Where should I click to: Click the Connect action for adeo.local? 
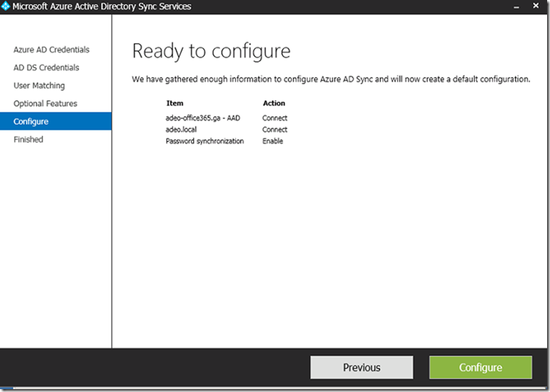[x=275, y=129]
